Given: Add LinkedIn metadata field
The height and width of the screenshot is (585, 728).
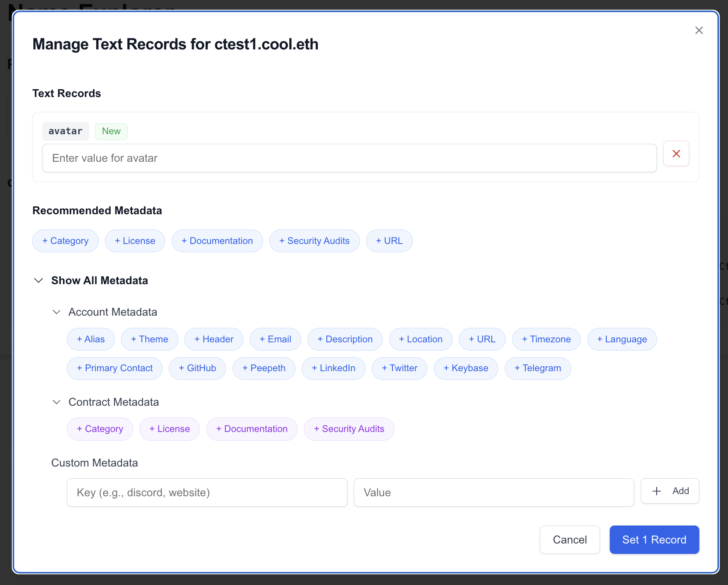Looking at the screenshot, I should [333, 368].
